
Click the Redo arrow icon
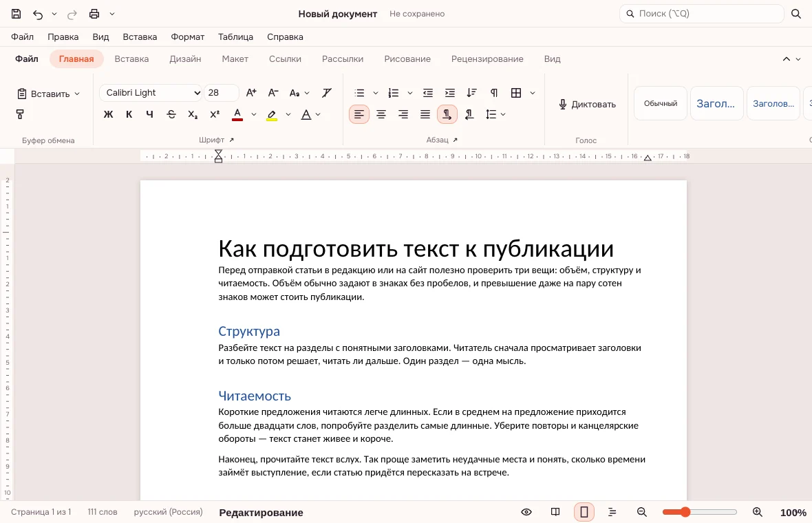72,14
